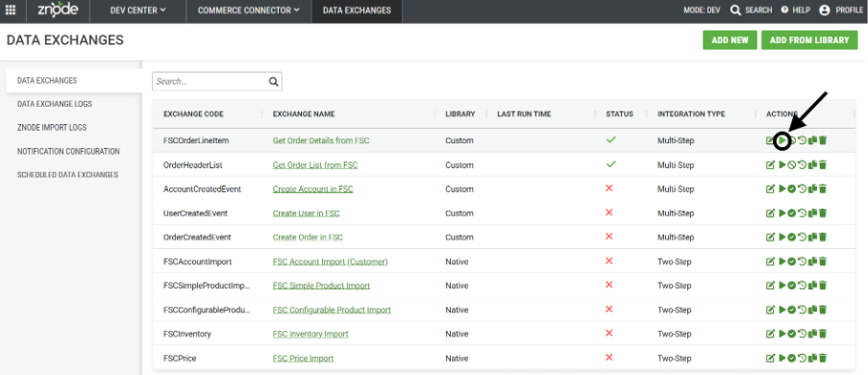Open FSC Configurable Product Import link
The width and height of the screenshot is (868, 375).
coord(332,310)
